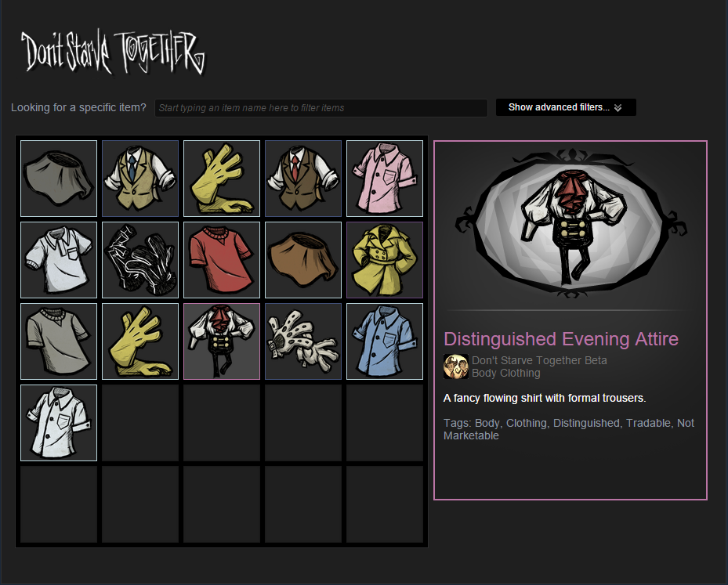Screen dimensions: 728x585
Task: Select the grey sweater vest shirt item
Action: [59, 341]
